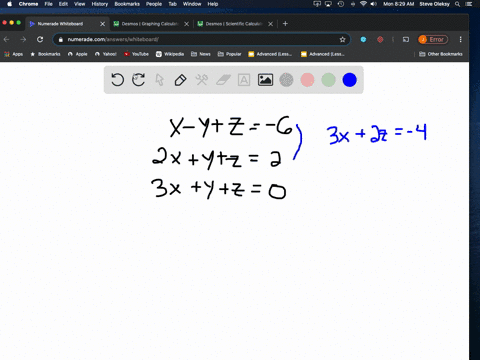Click the profile Error button
This screenshot has width=480, height=360.
click(x=433, y=39)
